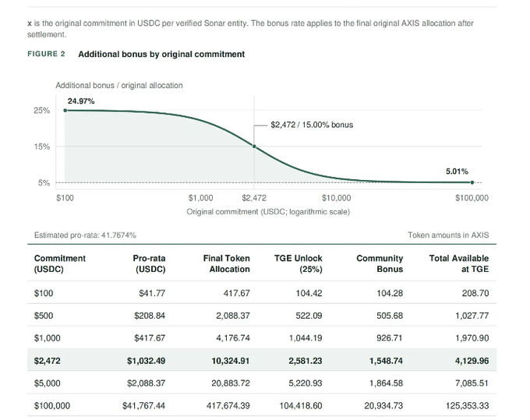Click the '4,129.96' cell in highlighted row
Viewport: 530px width, 420px height.
(472, 361)
